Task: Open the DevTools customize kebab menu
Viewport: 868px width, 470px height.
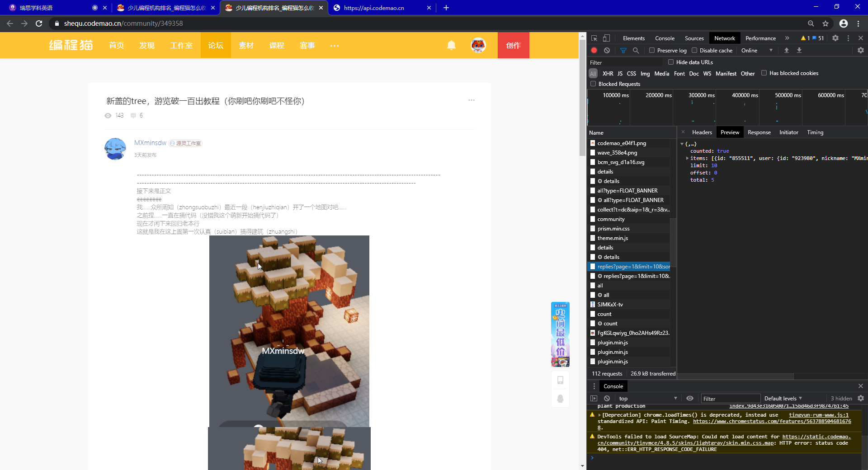Action: 848,38
